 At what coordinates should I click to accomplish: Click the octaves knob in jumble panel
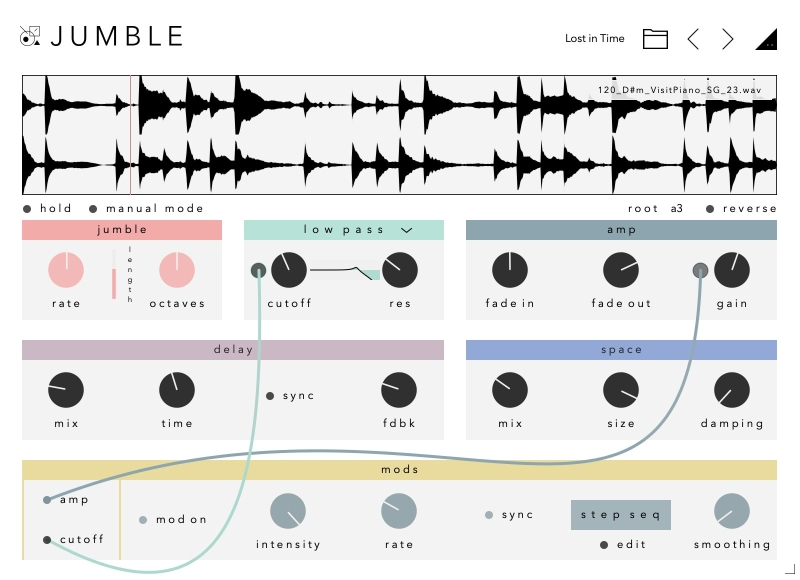[x=177, y=268]
